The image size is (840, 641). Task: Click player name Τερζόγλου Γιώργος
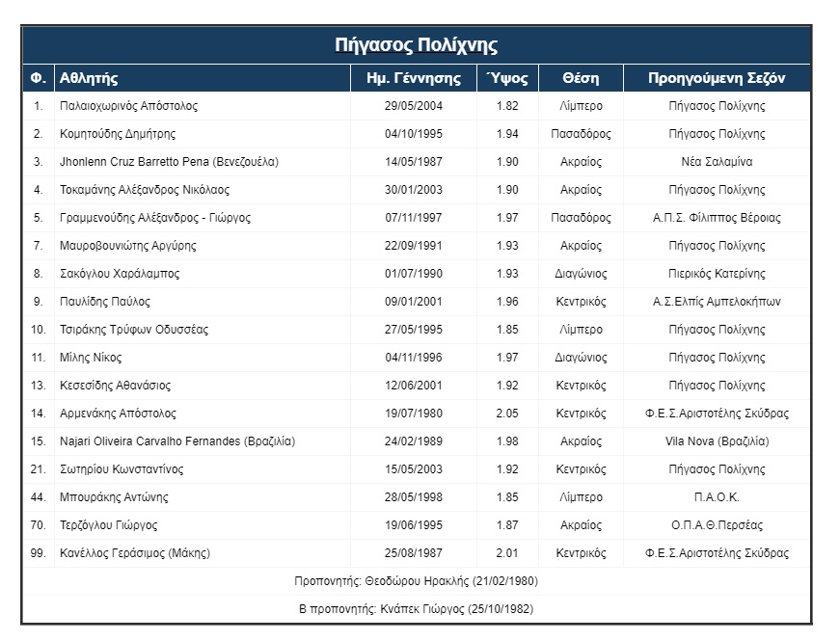coord(108,524)
